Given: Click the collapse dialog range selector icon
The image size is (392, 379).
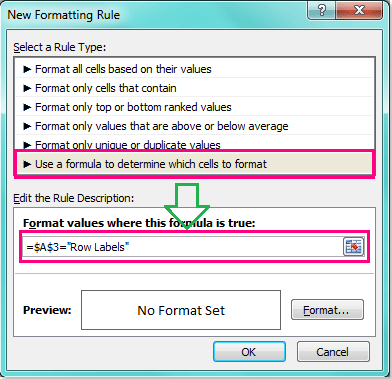Looking at the screenshot, I should point(353,247).
